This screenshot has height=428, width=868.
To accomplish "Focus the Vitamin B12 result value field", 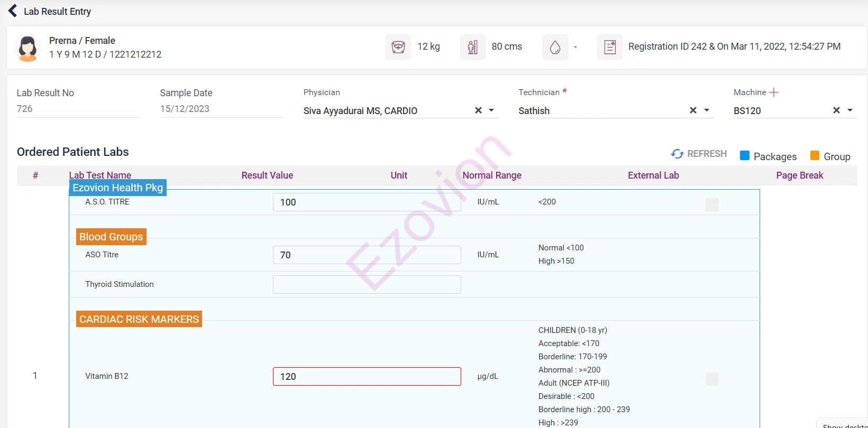I will point(367,376).
